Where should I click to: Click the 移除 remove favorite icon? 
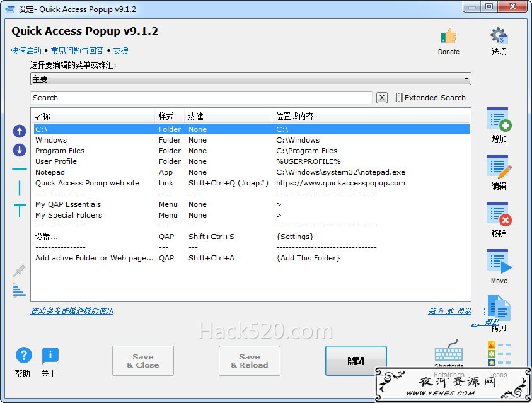(499, 214)
